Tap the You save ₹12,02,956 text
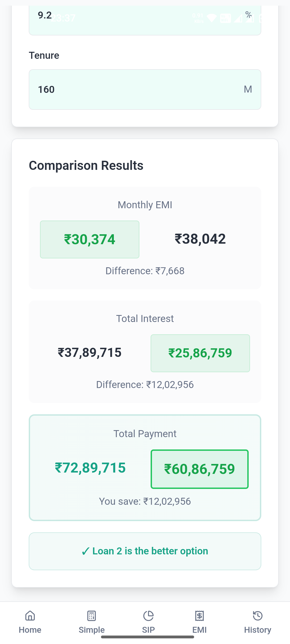290x644 pixels. [x=145, y=501]
